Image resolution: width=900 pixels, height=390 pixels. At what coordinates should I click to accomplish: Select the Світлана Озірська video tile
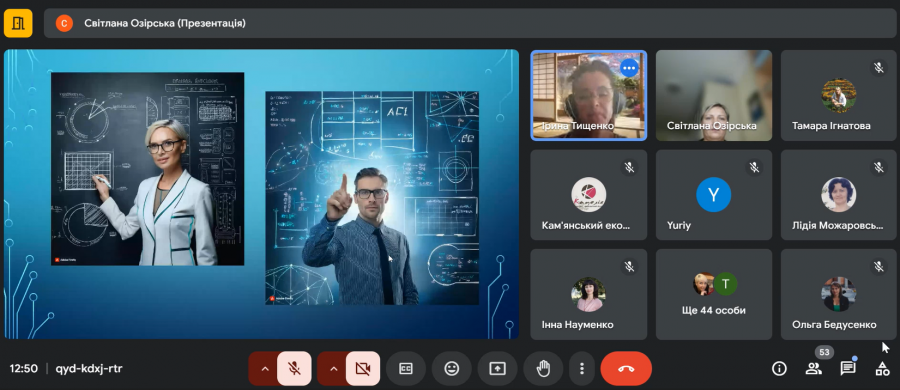[714, 95]
